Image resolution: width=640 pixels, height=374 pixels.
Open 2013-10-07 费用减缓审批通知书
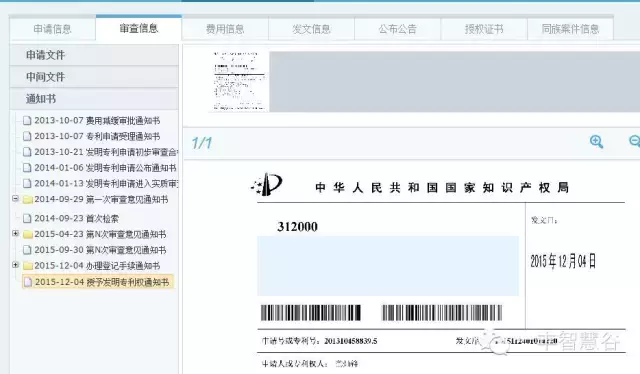[x=97, y=120]
